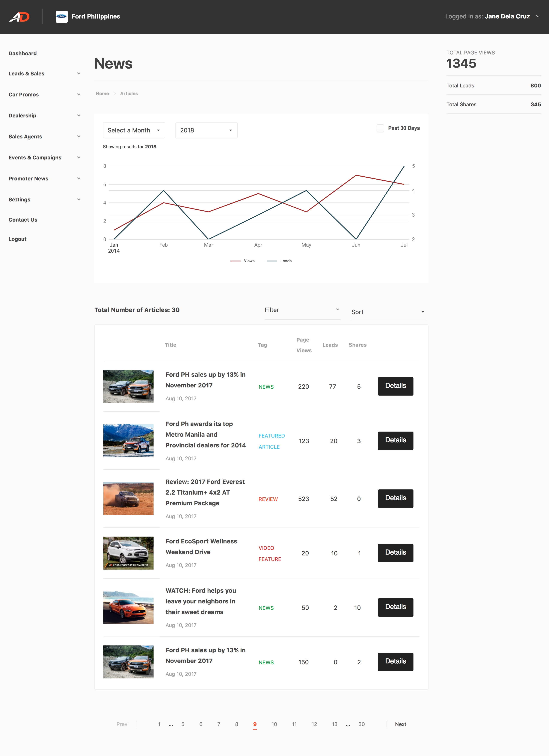Viewport: 549px width, 756px height.
Task: Click thumbnail of Ford Everest review
Action: tap(128, 499)
